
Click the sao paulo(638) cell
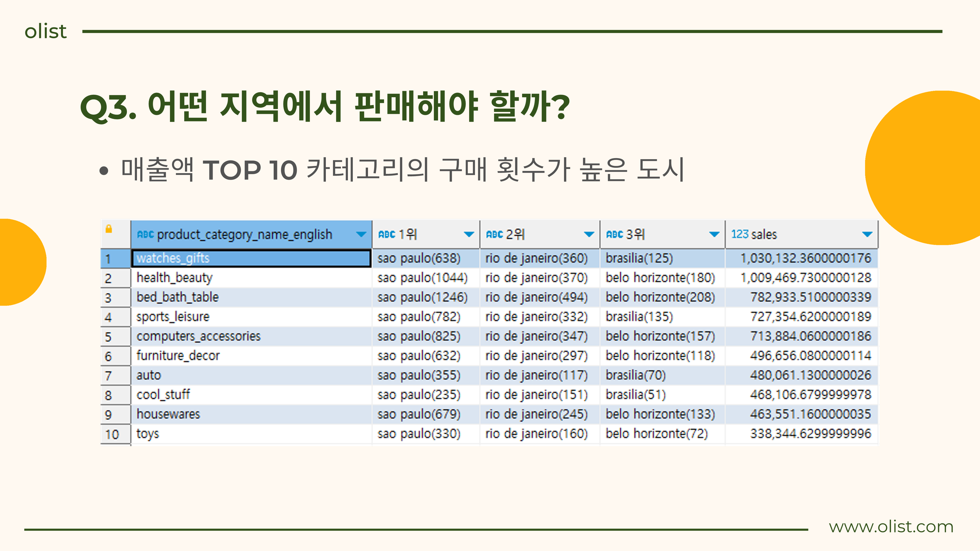click(426, 258)
